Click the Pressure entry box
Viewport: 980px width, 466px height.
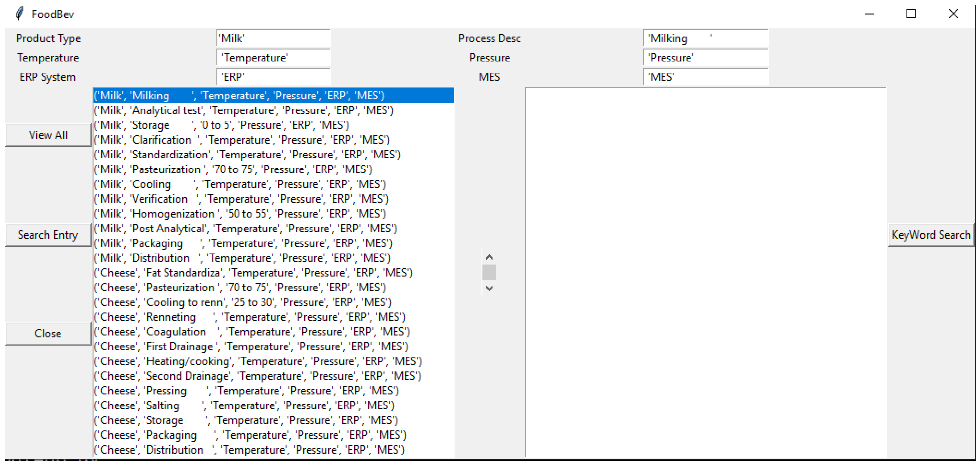705,58
